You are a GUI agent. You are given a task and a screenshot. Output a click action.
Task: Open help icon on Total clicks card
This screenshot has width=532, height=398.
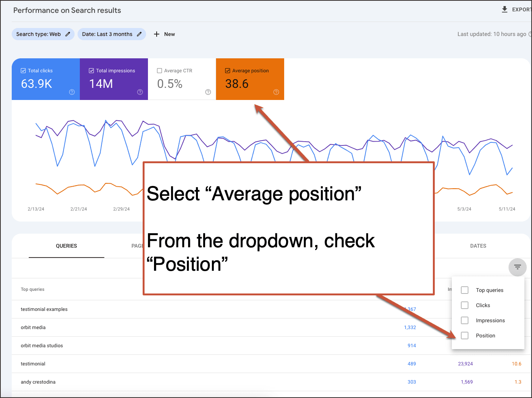click(x=72, y=92)
